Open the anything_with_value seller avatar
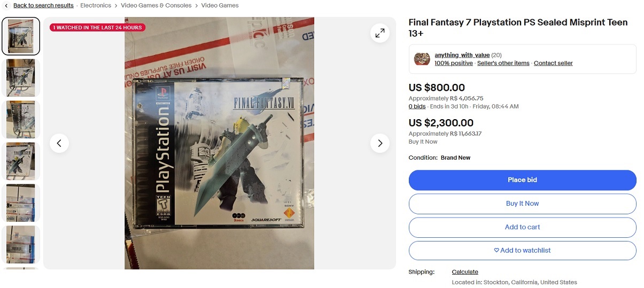This screenshot has height=288, width=644. coord(422,59)
